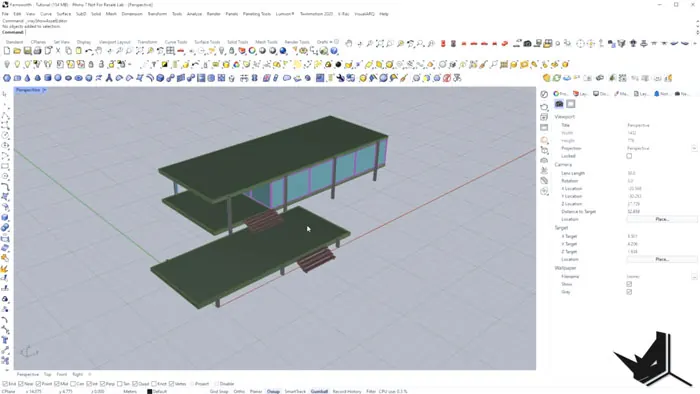Print using the printer toolbar icon
Viewport: 700px width, 394px height.
click(38, 51)
